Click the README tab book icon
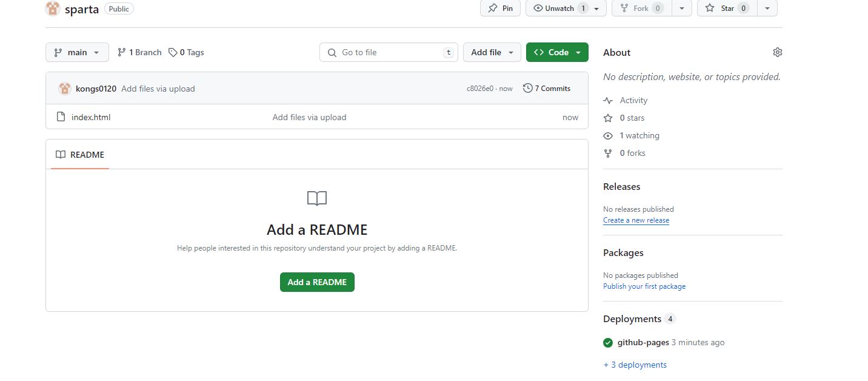The width and height of the screenshot is (868, 381). pyautogui.click(x=61, y=155)
